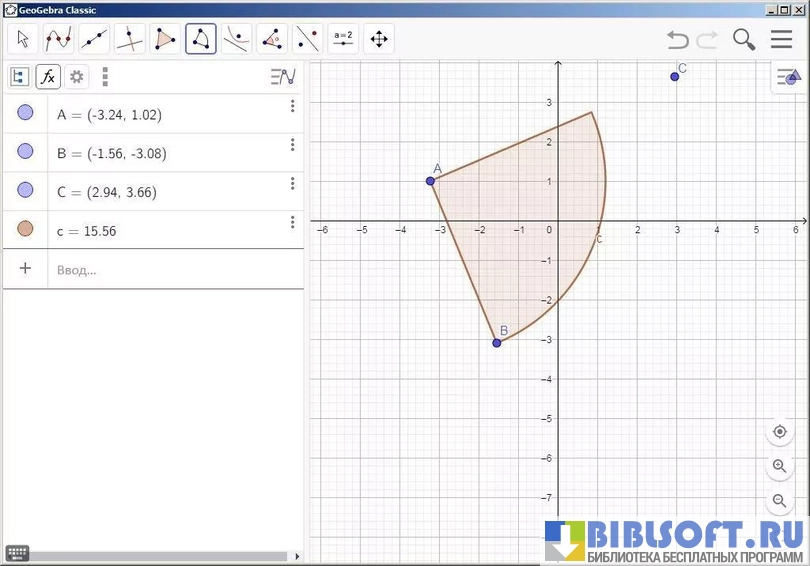Choose the Perpendicular Line tool
810x566 pixels.
point(129,39)
